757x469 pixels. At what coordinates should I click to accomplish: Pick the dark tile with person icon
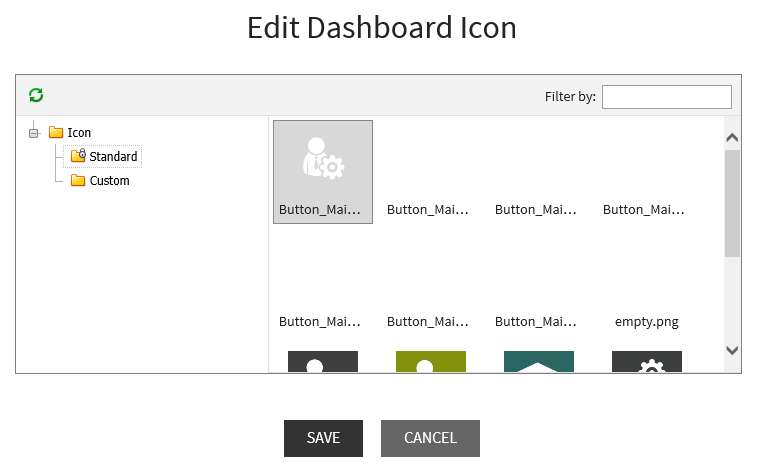(x=323, y=361)
